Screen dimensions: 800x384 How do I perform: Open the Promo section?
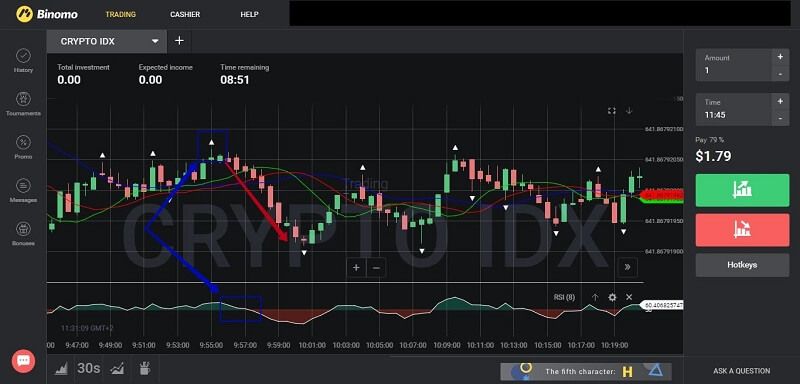pyautogui.click(x=23, y=147)
